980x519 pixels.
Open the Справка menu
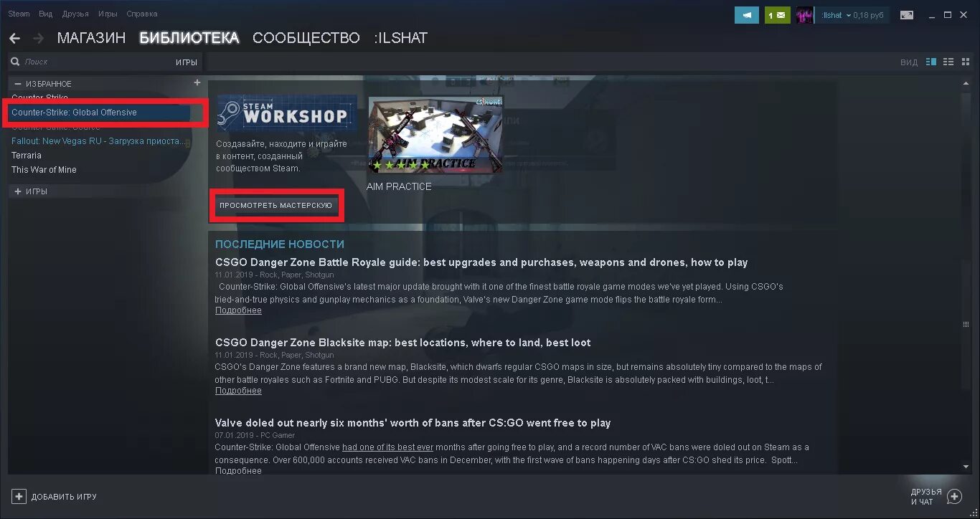[142, 14]
